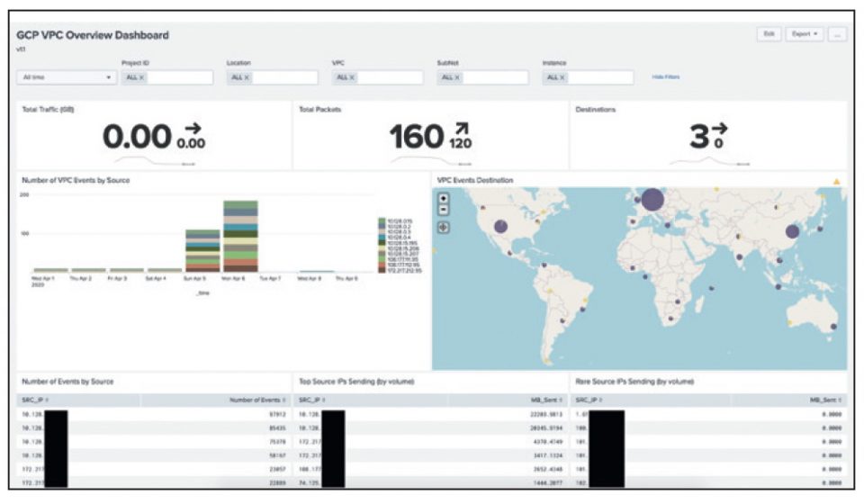Click the Total Packets trend value 120
864x504 pixels.
460,144
